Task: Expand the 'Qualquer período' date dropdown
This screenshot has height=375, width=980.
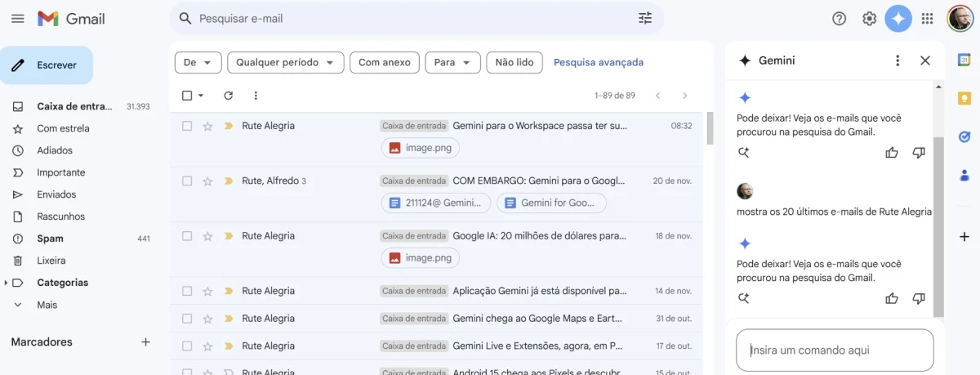Action: (x=285, y=62)
